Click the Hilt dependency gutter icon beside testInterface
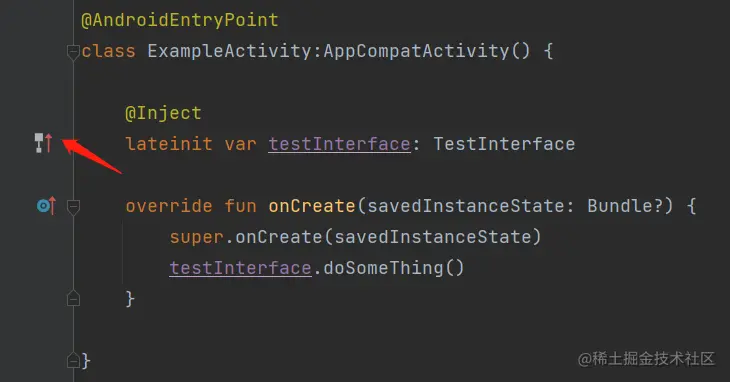Screen dimensions: 730x382 (x=44, y=143)
